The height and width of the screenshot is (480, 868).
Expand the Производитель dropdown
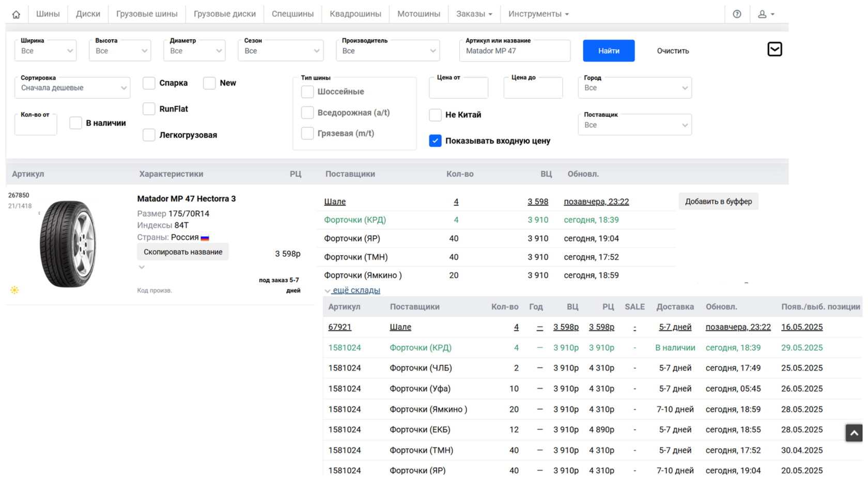tap(388, 51)
